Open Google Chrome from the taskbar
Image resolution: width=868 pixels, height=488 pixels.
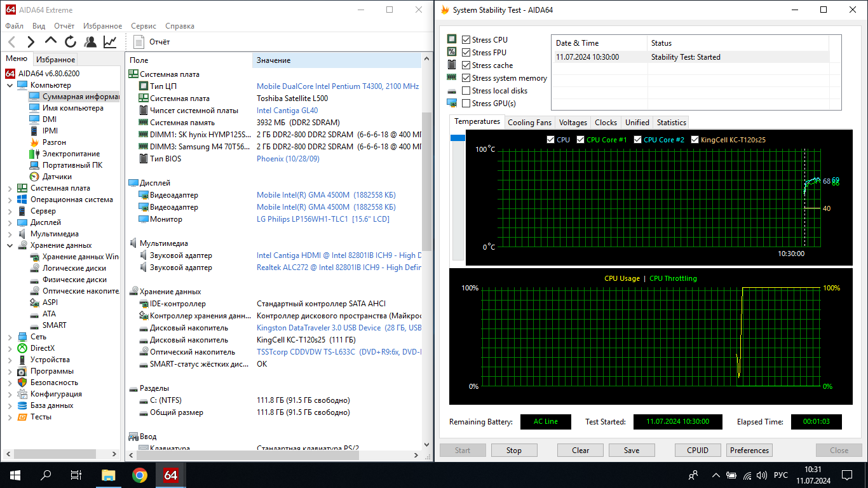(140, 475)
